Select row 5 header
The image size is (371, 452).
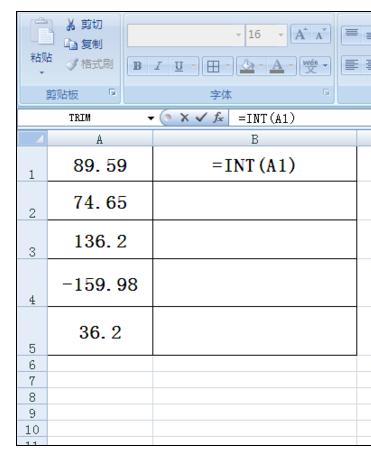32,331
